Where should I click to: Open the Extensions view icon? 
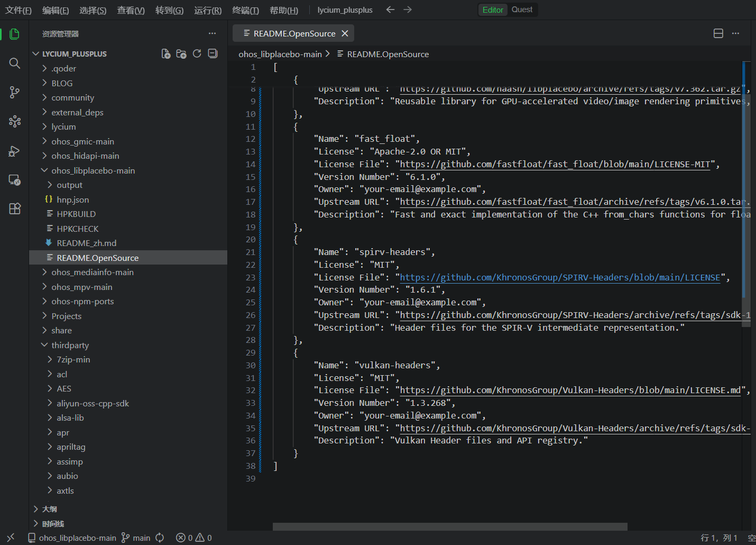pos(15,208)
